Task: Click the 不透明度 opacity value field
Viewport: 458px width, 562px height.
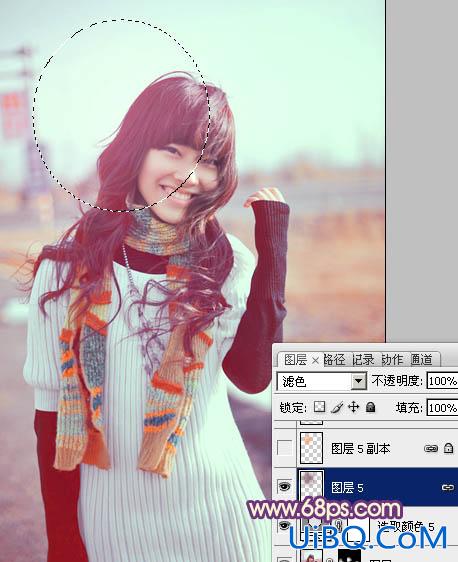Action: coord(442,381)
